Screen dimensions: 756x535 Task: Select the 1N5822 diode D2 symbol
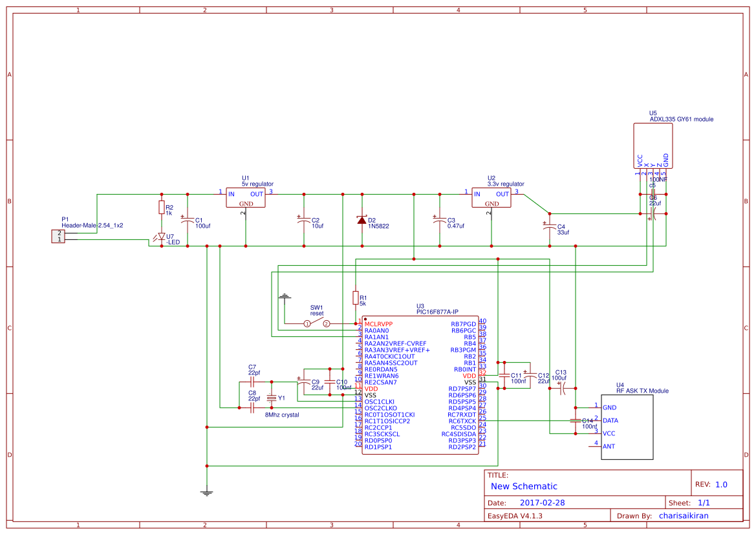click(361, 220)
